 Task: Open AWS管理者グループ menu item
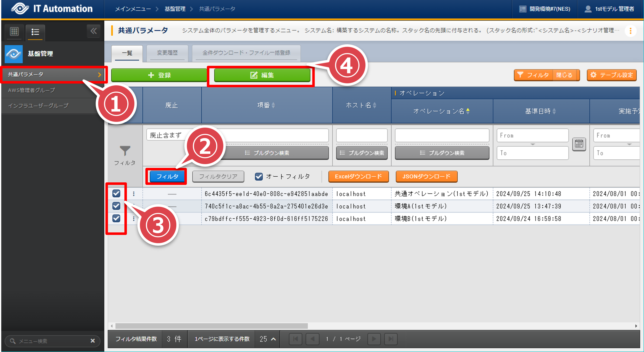coord(31,90)
